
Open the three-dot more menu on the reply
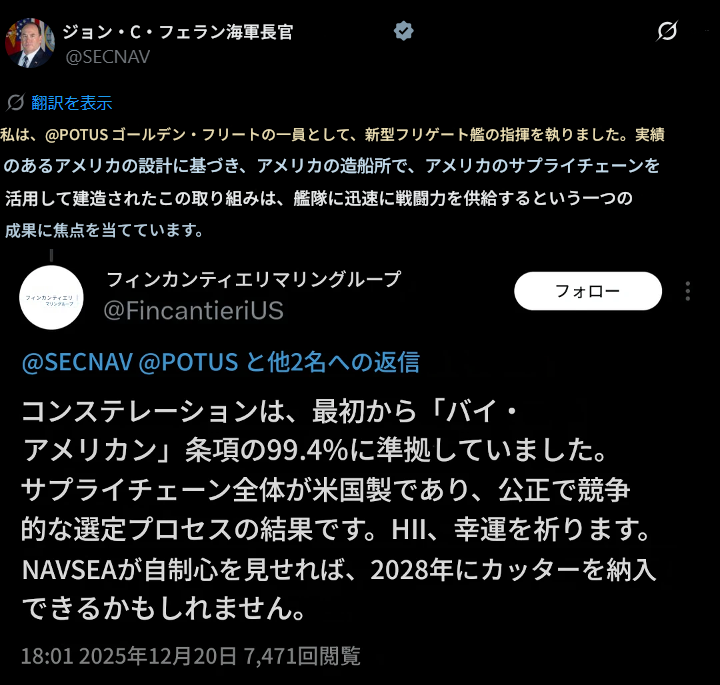687,291
